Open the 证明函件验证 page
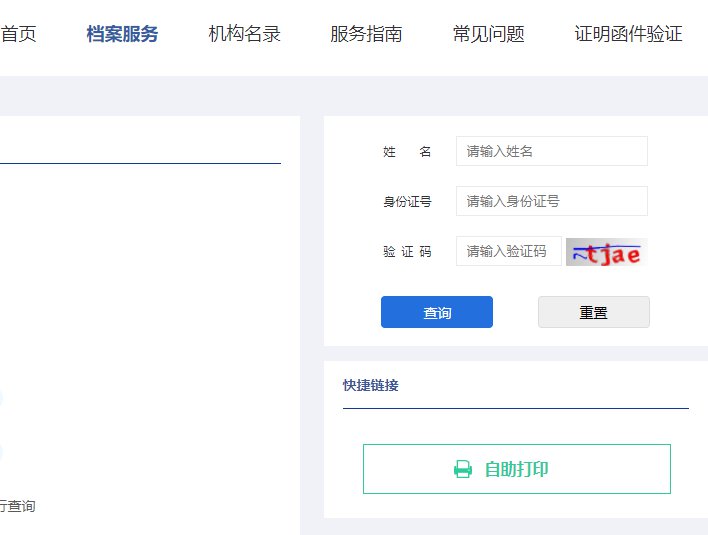The height and width of the screenshot is (535, 708). (x=628, y=34)
